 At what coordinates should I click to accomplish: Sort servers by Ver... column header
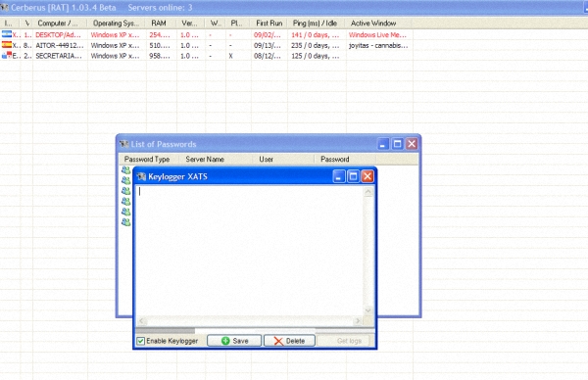point(190,24)
